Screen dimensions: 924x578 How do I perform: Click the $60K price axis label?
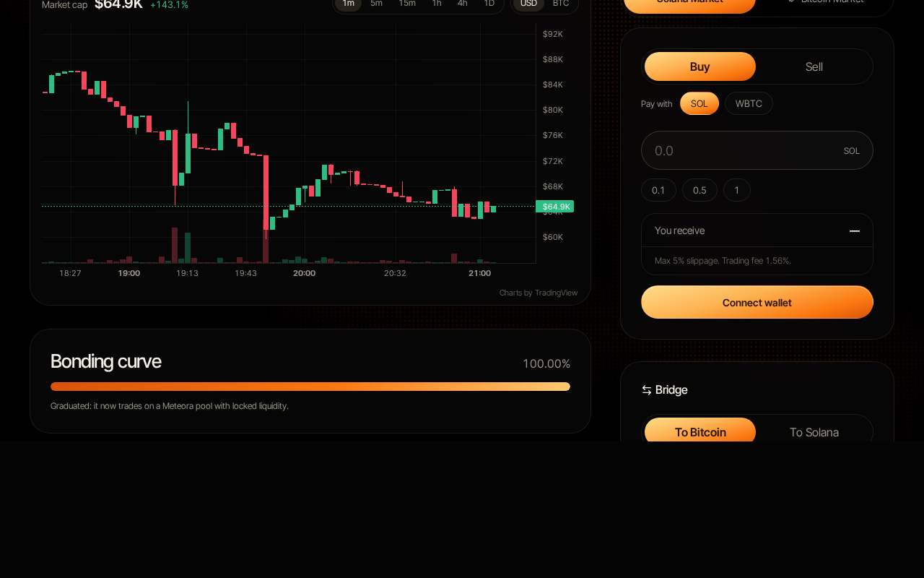pos(553,237)
